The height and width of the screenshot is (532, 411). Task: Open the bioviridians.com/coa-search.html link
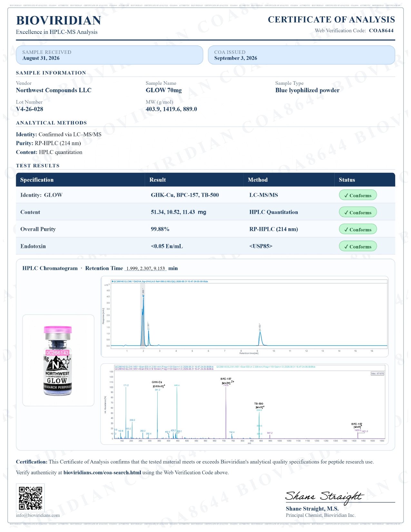pos(102,473)
